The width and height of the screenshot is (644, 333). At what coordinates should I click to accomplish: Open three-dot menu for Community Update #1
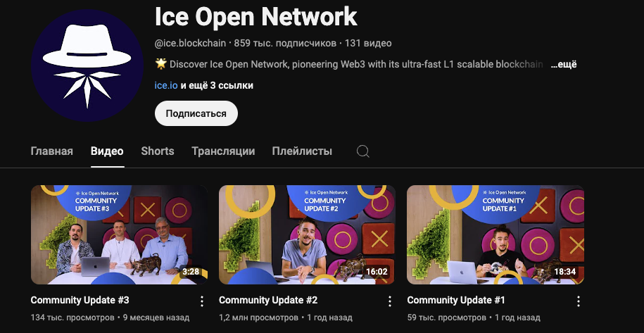coord(579,301)
